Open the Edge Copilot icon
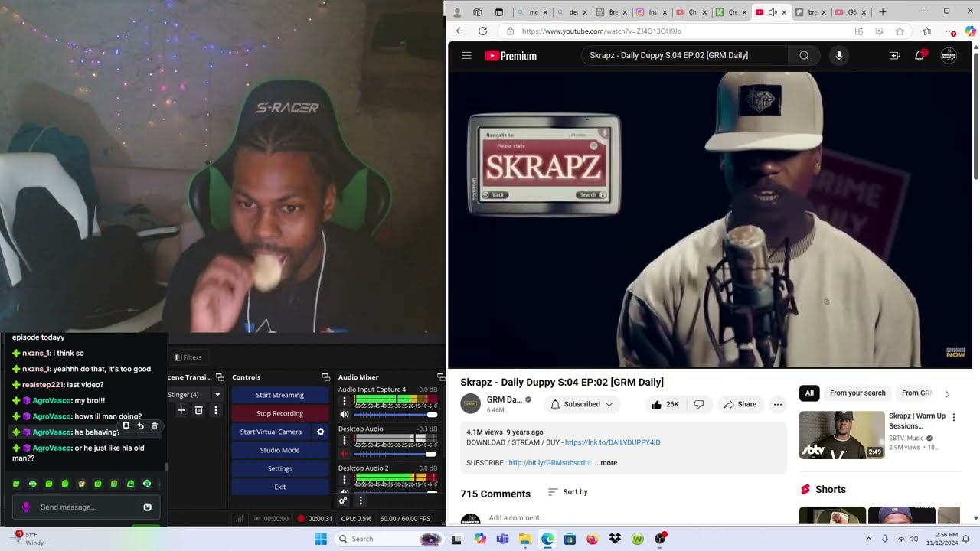Image resolution: width=980 pixels, height=551 pixels. coord(971,31)
